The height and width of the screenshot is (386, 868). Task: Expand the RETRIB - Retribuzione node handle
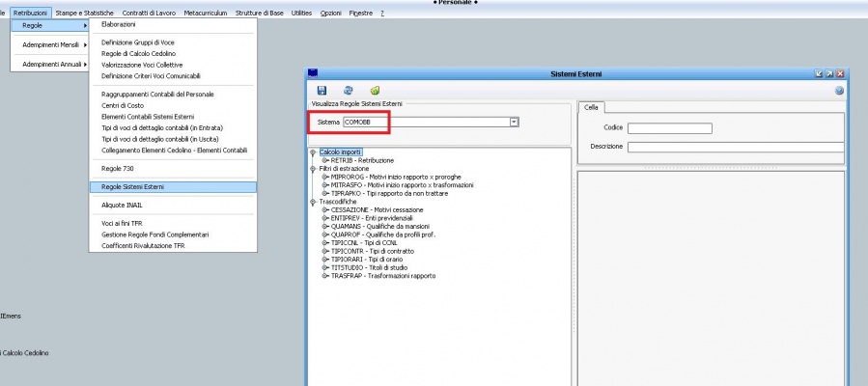pyautogui.click(x=325, y=160)
